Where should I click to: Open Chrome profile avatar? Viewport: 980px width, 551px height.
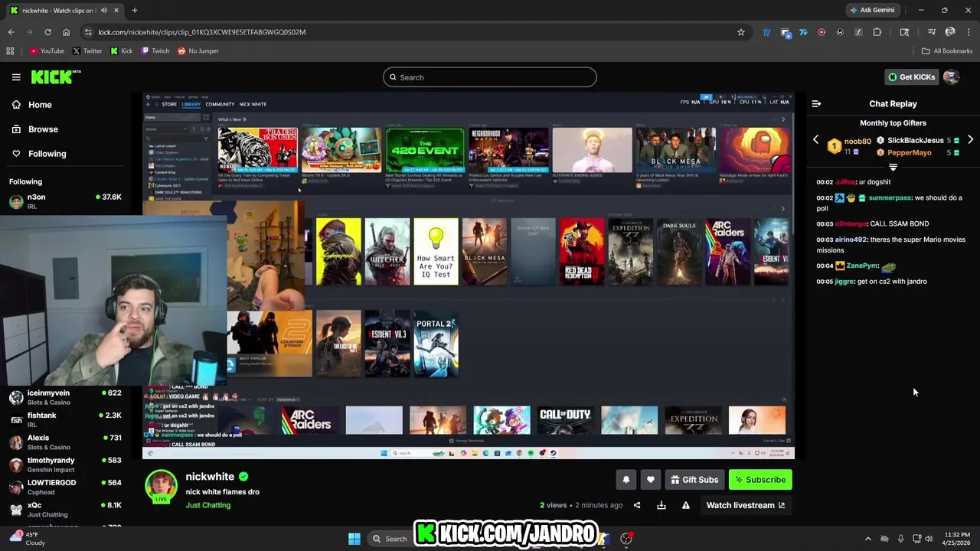click(950, 32)
